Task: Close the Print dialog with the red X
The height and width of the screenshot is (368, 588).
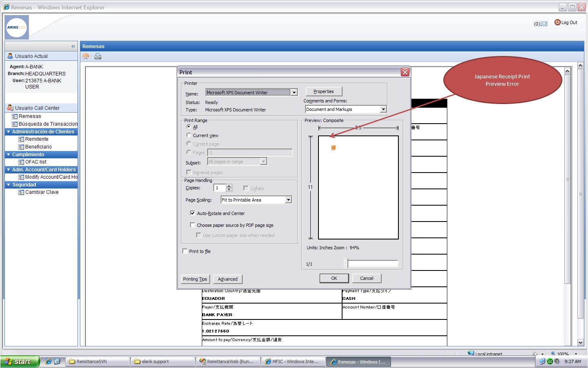Action: tap(405, 72)
